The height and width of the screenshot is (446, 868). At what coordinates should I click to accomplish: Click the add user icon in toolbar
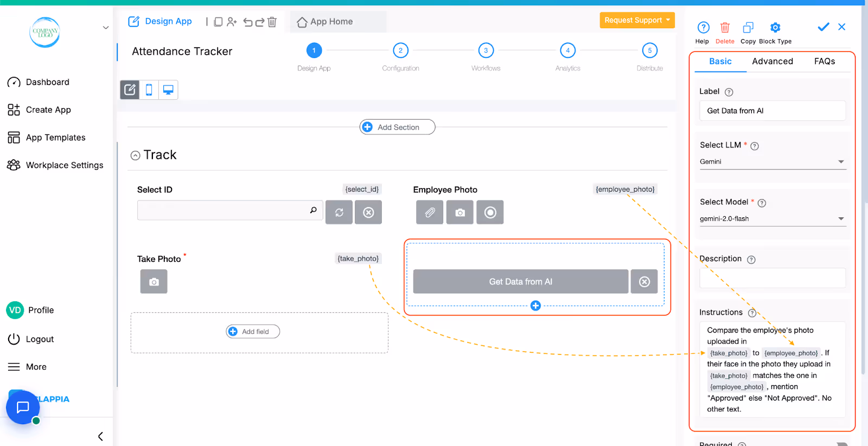(232, 22)
